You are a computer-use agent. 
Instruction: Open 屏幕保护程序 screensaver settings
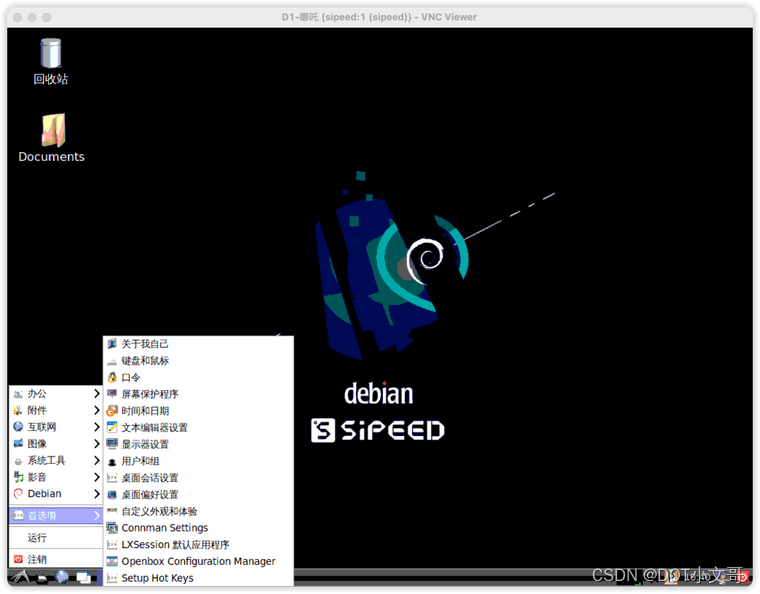pos(198,394)
